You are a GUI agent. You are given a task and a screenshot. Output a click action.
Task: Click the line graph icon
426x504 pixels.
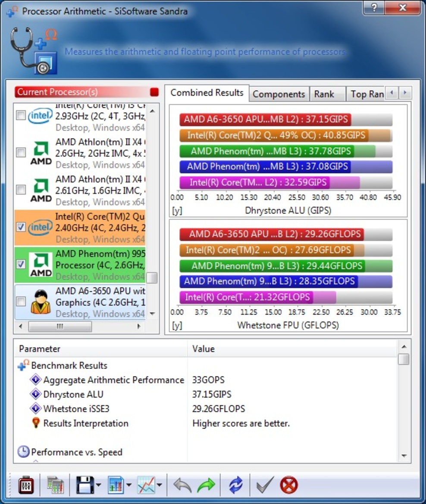coord(146,485)
